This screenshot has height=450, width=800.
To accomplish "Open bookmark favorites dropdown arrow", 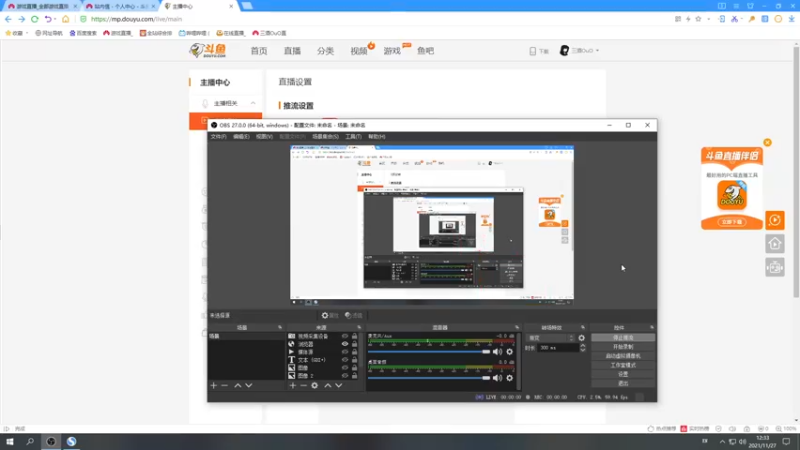I will (x=27, y=33).
